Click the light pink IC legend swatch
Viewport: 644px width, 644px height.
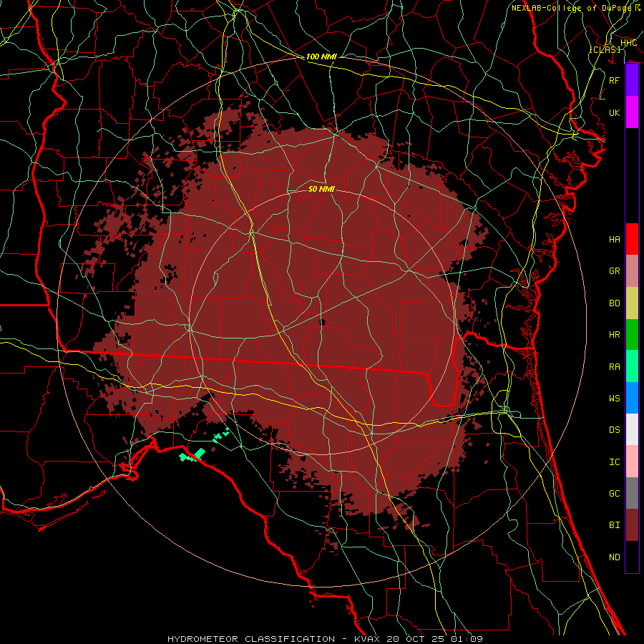(x=632, y=462)
